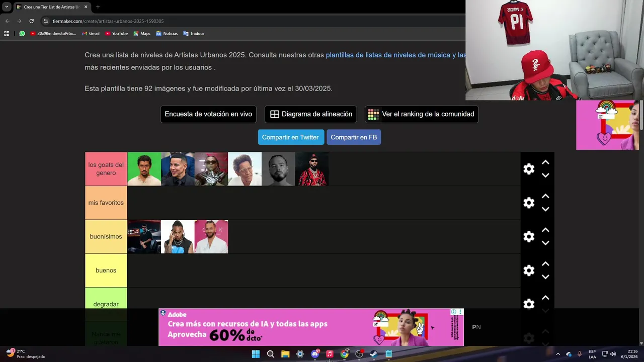Go back with the browser back arrow
The width and height of the screenshot is (644, 362).
pos(7,21)
